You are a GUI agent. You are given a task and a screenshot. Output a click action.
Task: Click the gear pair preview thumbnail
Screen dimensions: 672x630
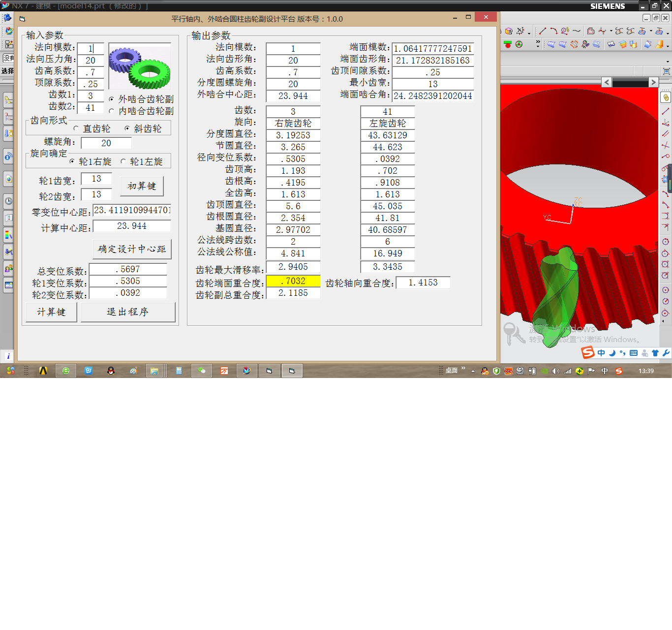tap(140, 67)
